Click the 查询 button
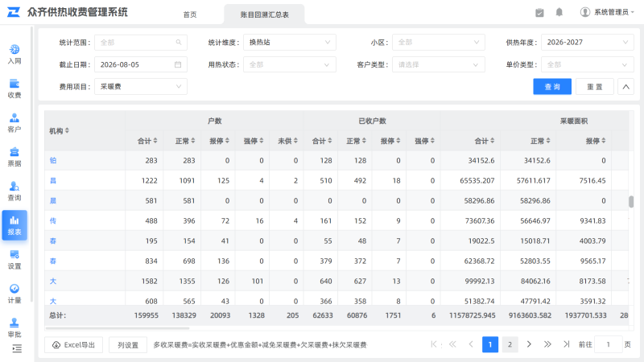The height and width of the screenshot is (362, 644). tap(552, 87)
